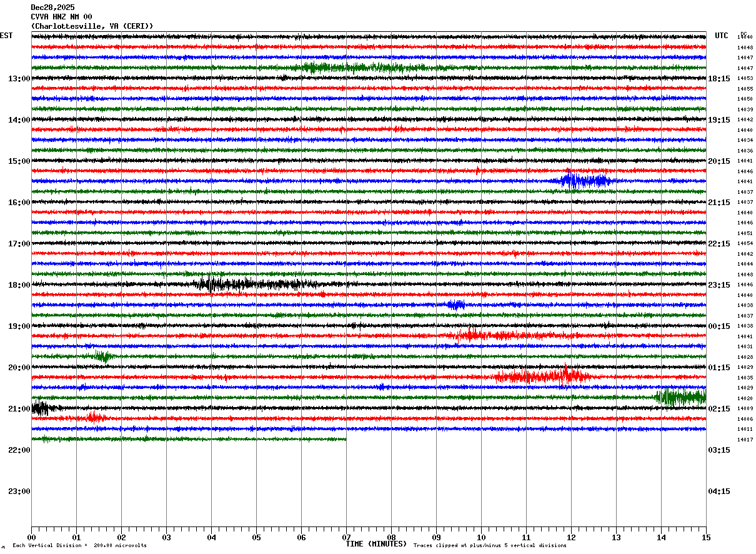Viewport: 756px width, 554px height.
Task: Click the 02:15 UTC time label
Action: tap(719, 409)
